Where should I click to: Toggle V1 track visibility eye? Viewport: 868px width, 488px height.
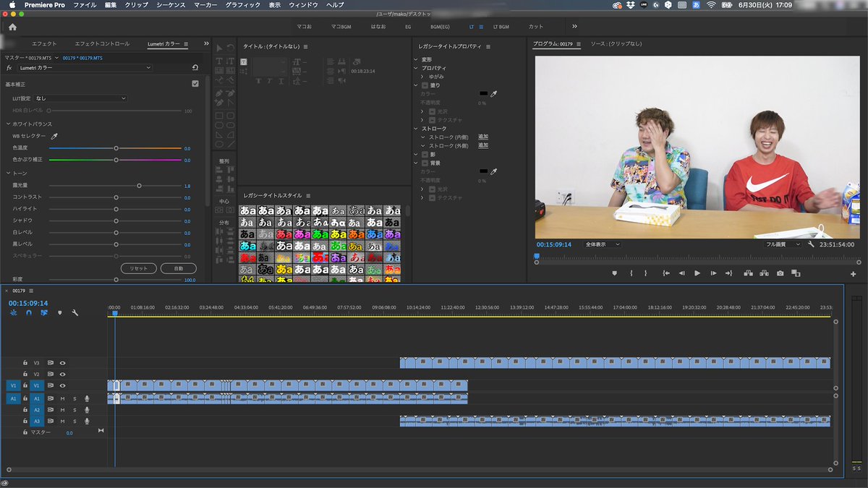[63, 386]
